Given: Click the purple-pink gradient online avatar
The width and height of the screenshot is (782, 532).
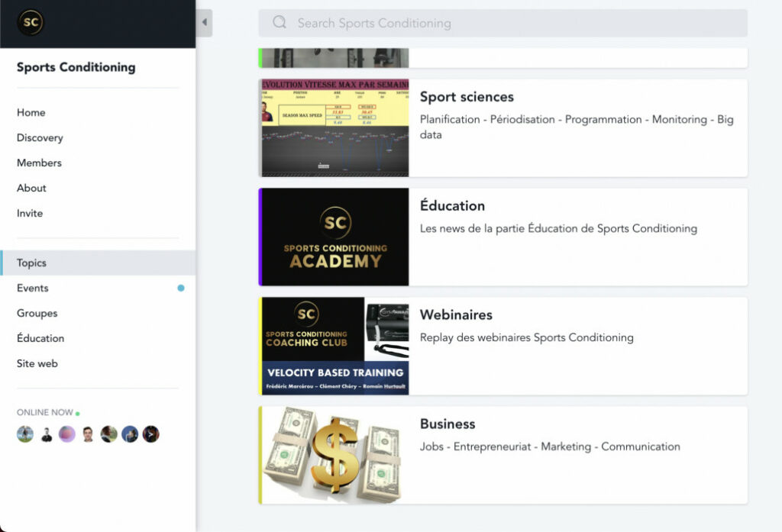Looking at the screenshot, I should coord(67,434).
